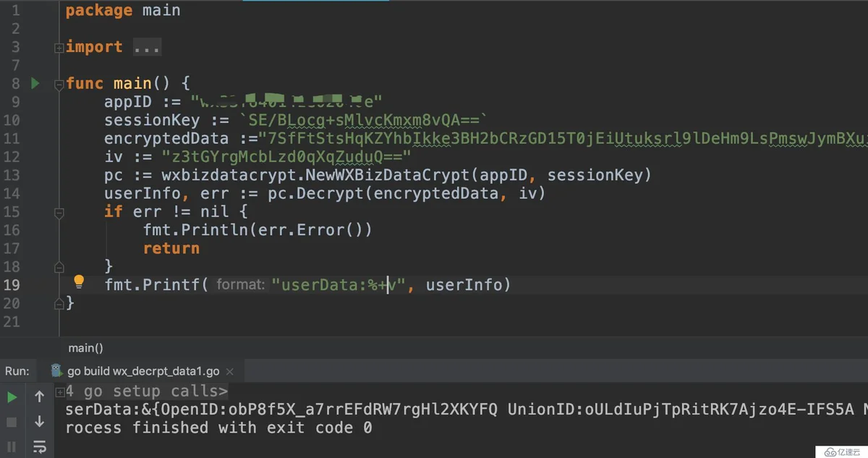This screenshot has height=458, width=868.
Task: Click the iv string 'z3tGYrgMcbLzd0qXqZuduQ=='
Action: (x=286, y=157)
